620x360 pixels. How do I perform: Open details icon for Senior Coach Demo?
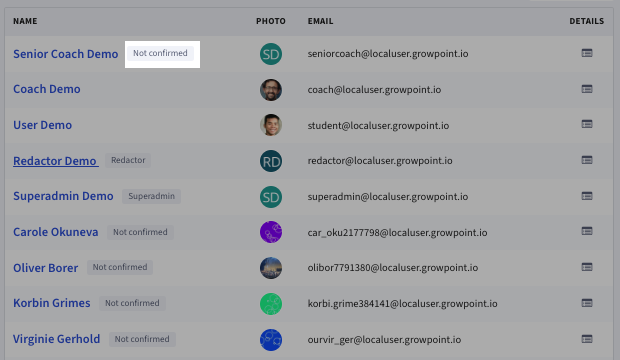587,53
